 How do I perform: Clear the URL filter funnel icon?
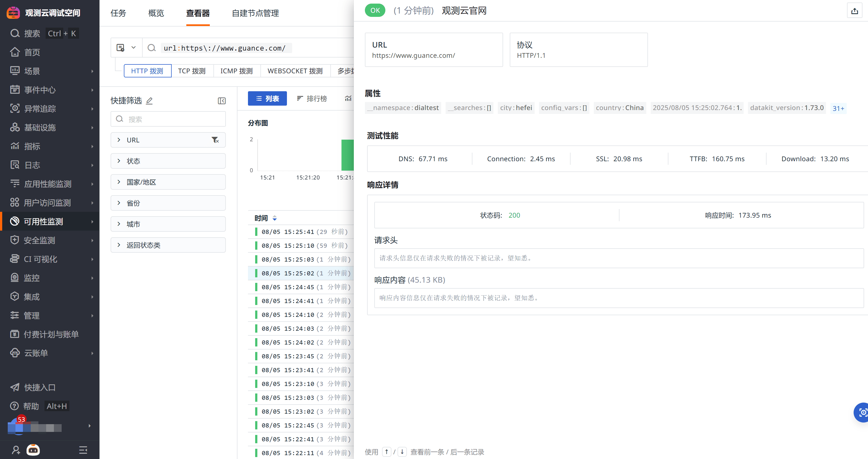[x=215, y=140]
